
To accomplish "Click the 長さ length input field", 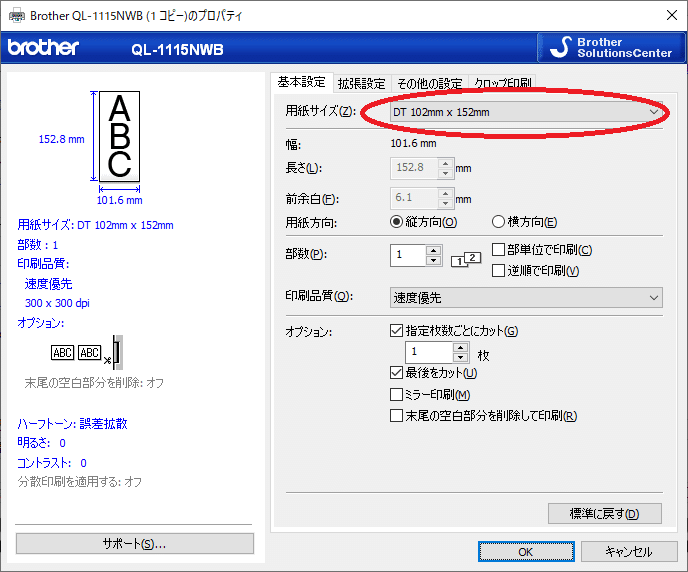I will [414, 168].
